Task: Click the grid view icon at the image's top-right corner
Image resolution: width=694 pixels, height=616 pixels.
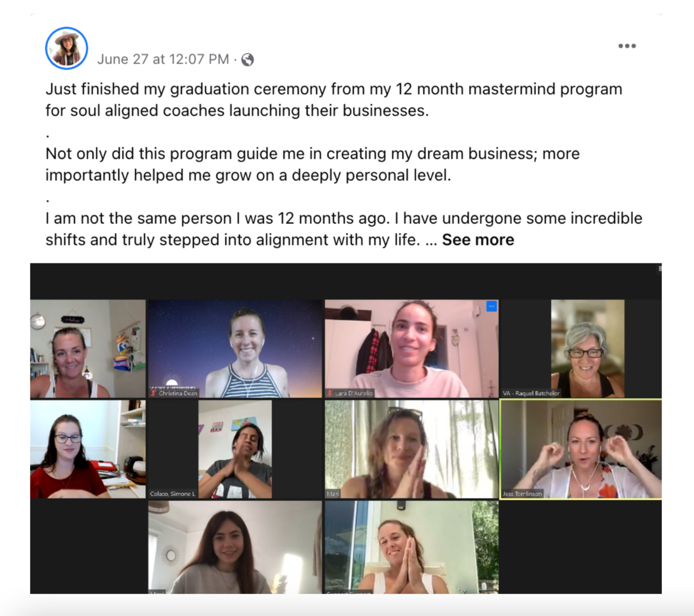Action: pyautogui.click(x=659, y=269)
